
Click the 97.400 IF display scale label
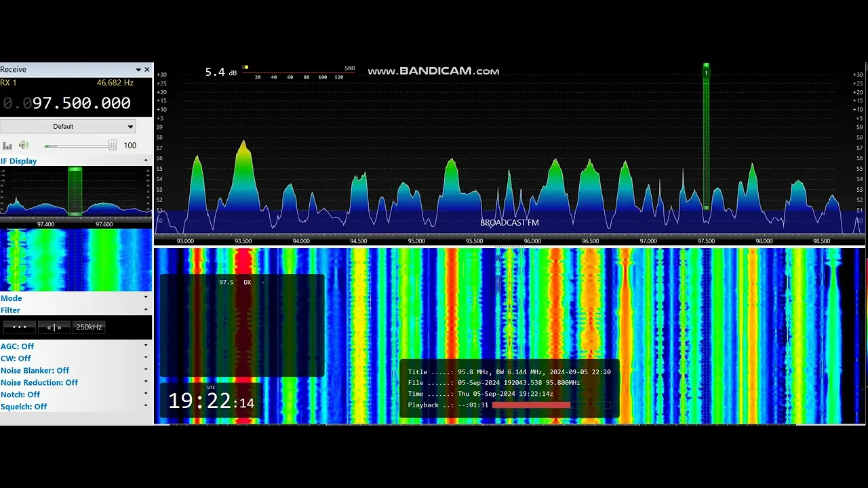point(45,224)
